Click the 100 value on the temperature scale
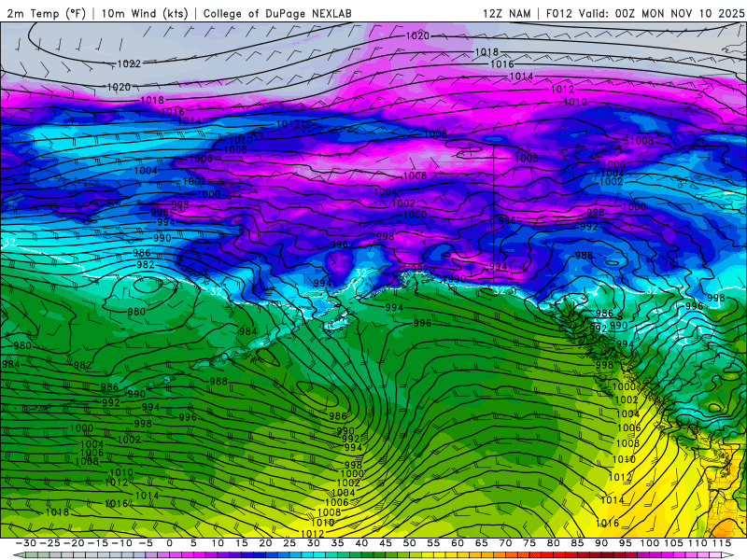Viewport: 747px width, 560px height. [649, 543]
